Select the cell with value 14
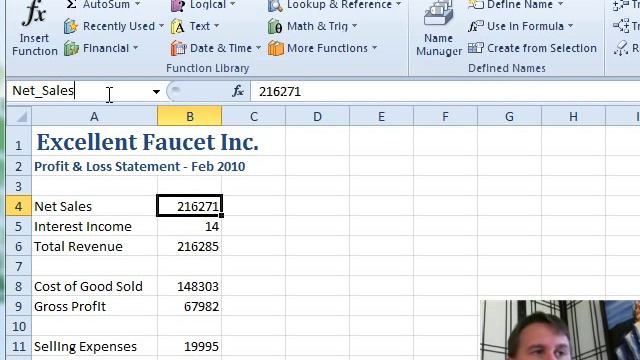640x360 pixels. (x=189, y=227)
